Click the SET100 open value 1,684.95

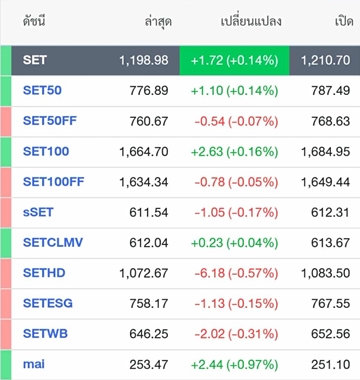coord(326,152)
